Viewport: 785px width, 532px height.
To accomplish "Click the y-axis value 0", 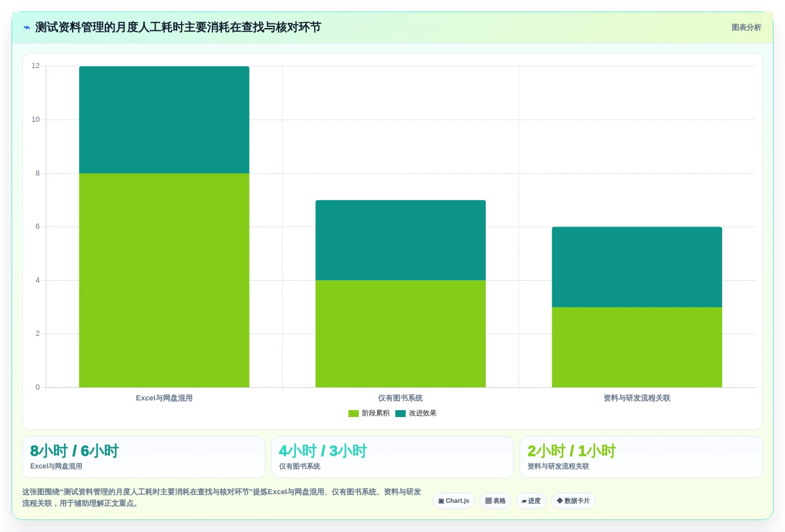I will (x=38, y=387).
